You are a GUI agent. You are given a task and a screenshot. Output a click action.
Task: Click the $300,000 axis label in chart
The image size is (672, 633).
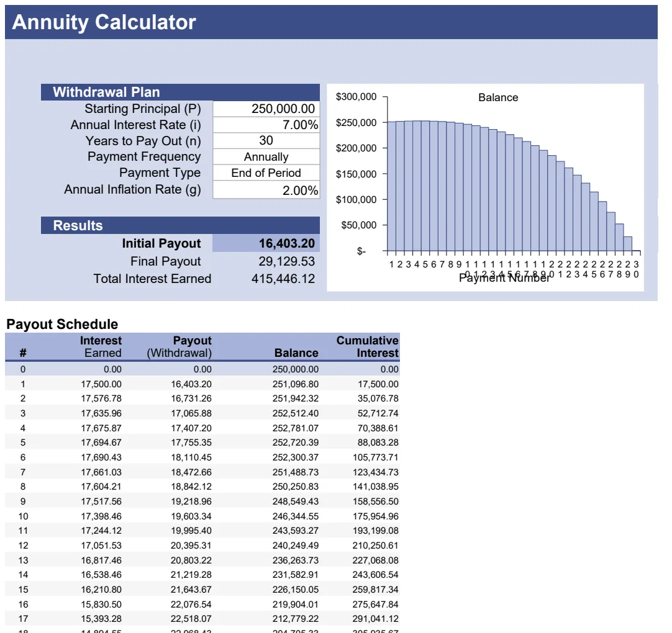[356, 97]
